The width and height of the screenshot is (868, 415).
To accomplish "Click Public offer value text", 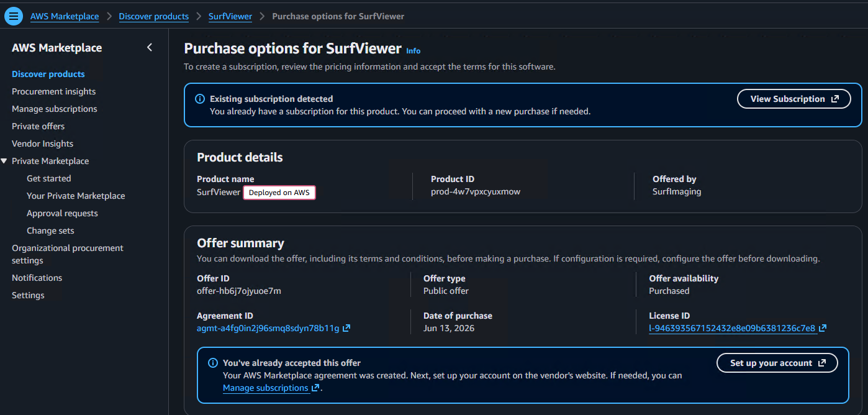I will point(446,291).
